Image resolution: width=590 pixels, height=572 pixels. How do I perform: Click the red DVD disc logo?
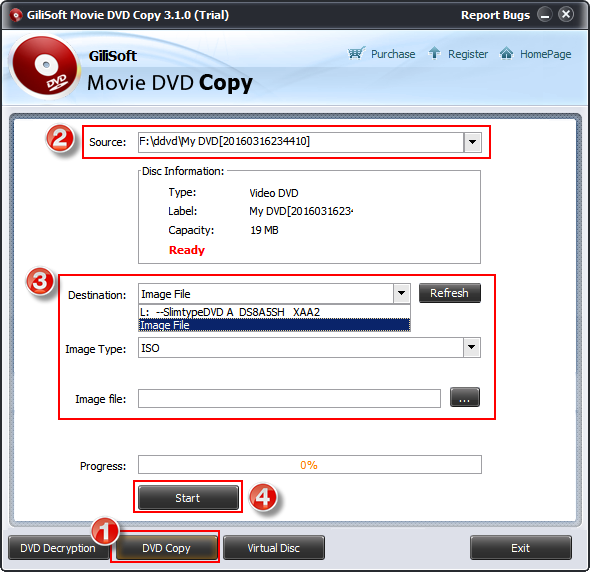pos(45,67)
